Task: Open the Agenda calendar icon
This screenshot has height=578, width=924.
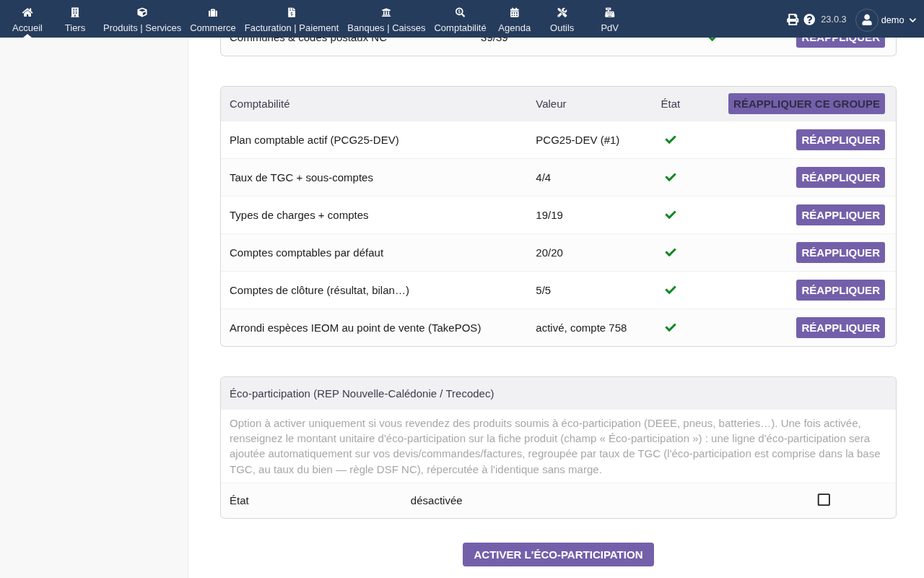Action: click(x=515, y=12)
